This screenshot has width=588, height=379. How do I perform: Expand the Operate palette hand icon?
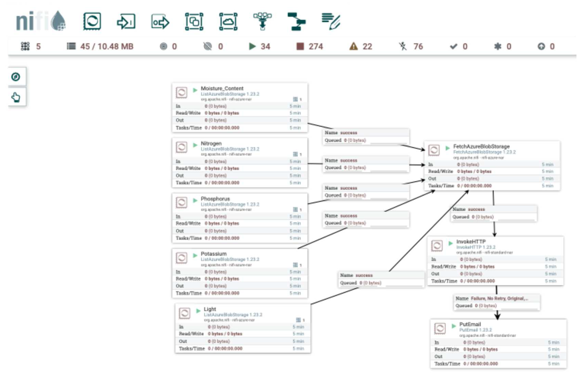16,97
